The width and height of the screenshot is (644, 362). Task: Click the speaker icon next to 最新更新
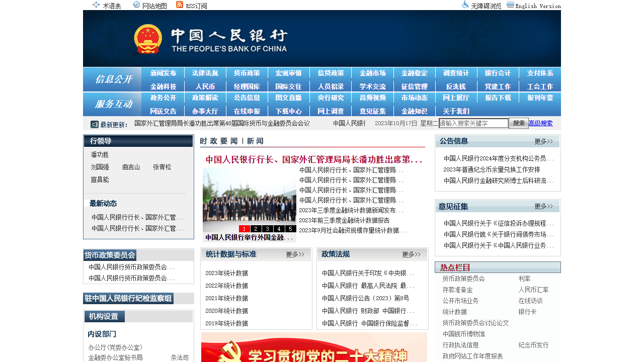pyautogui.click(x=93, y=124)
